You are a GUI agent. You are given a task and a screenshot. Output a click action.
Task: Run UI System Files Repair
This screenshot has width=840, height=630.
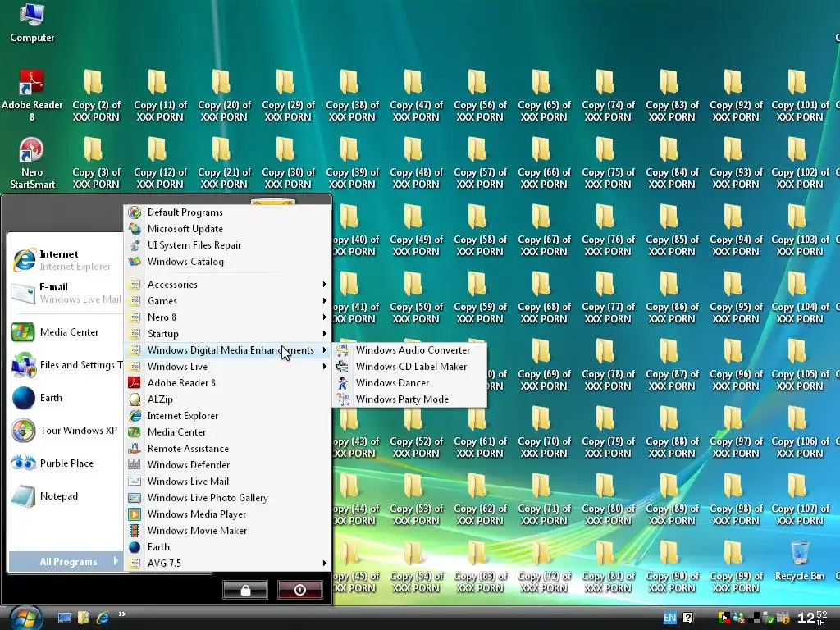[x=228, y=245]
